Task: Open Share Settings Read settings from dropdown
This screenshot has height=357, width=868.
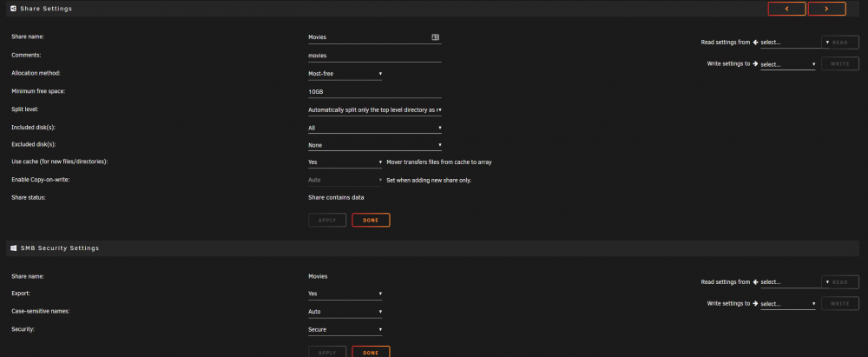Action: point(794,43)
